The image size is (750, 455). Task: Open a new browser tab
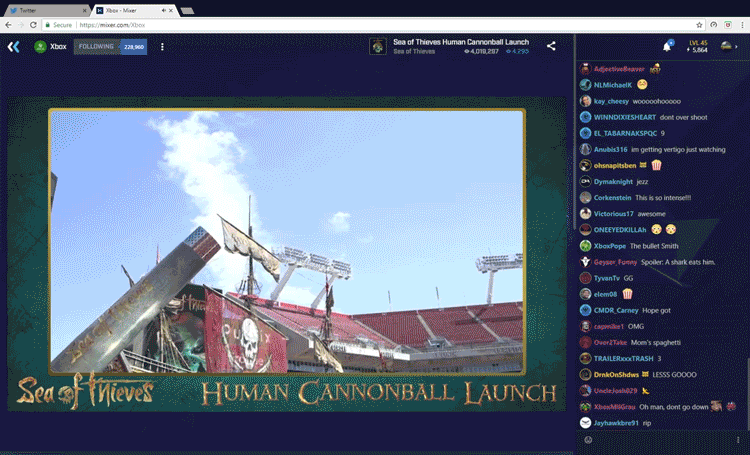(x=188, y=11)
